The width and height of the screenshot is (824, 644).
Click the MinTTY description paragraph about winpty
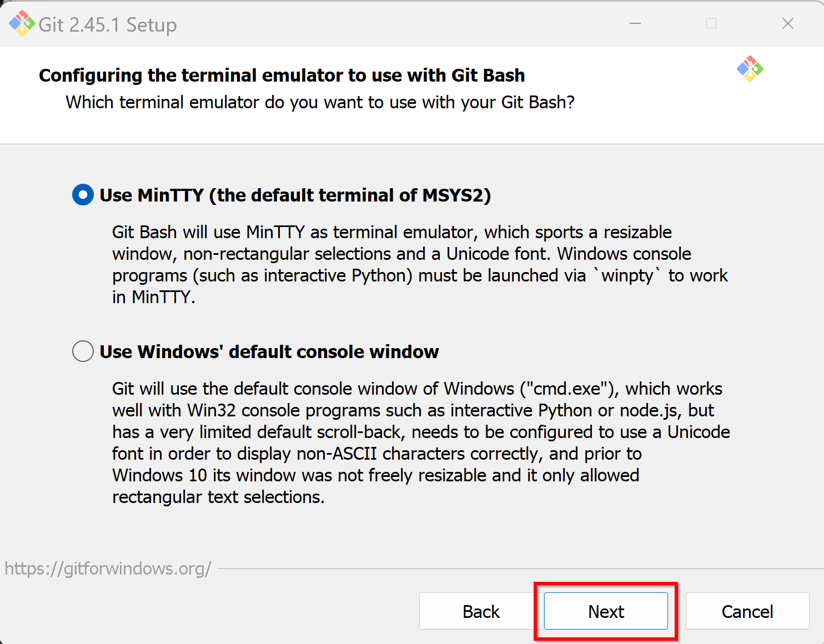pyautogui.click(x=420, y=264)
